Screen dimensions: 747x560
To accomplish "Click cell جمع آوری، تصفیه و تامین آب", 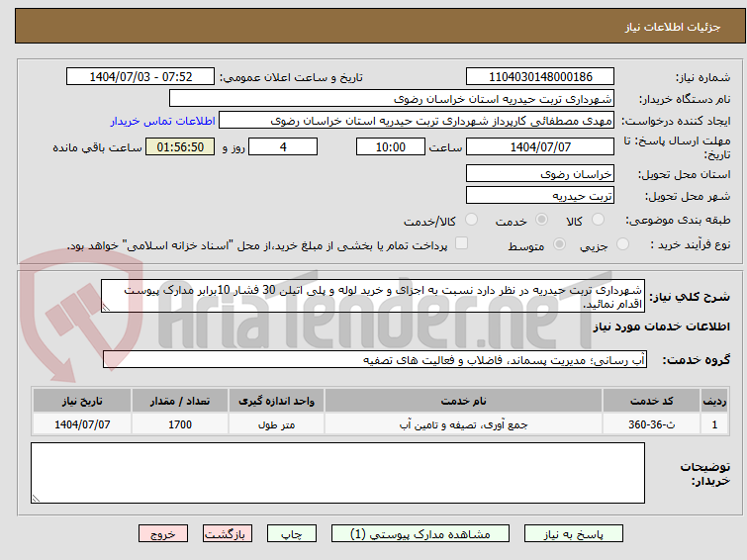I will [x=464, y=424].
